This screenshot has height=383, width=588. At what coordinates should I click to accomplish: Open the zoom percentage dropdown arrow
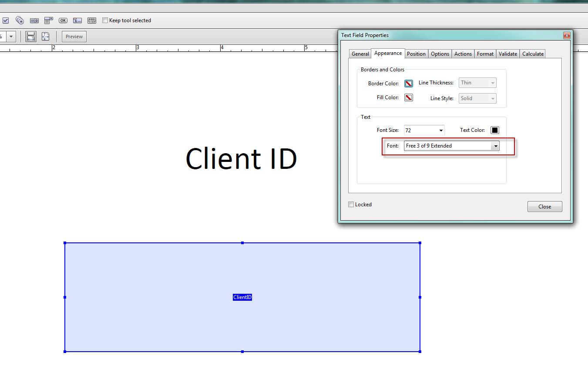point(11,37)
